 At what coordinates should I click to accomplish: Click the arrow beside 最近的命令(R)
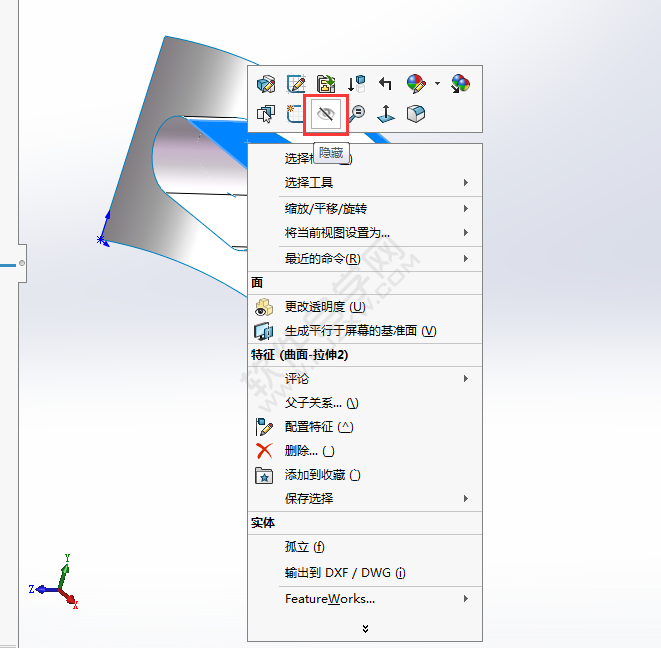point(466,258)
